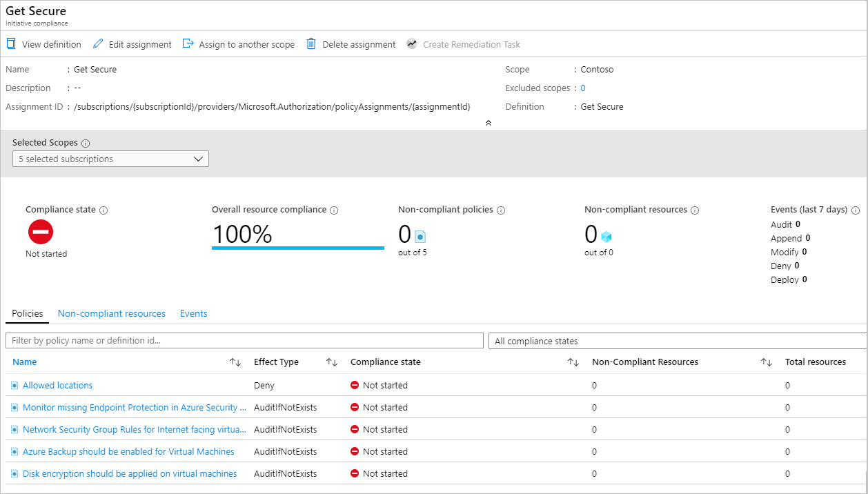Click the View definition icon
Screen dimensions: 868x494
10,43
